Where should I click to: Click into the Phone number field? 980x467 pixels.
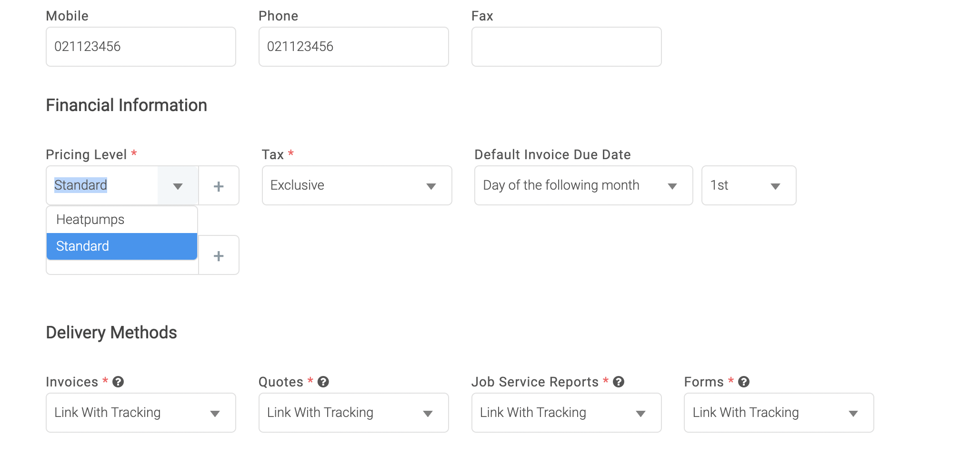pyautogui.click(x=354, y=47)
